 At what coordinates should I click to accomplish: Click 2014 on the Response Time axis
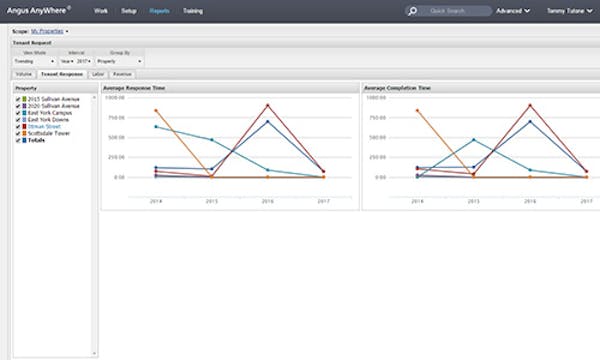coord(156,201)
